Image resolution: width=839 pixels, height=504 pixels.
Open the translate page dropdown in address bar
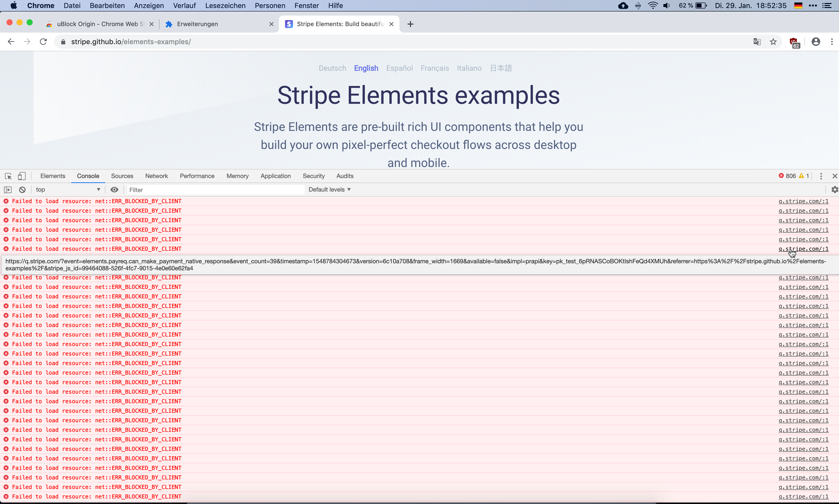[757, 41]
